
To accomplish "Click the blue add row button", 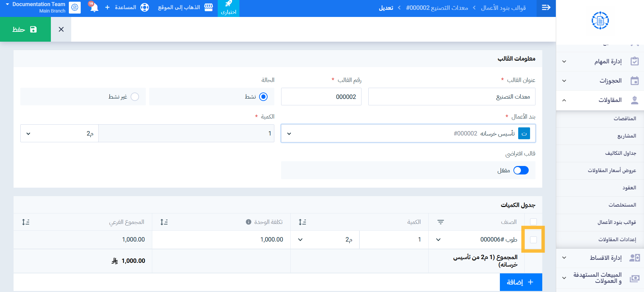I will [x=521, y=282].
